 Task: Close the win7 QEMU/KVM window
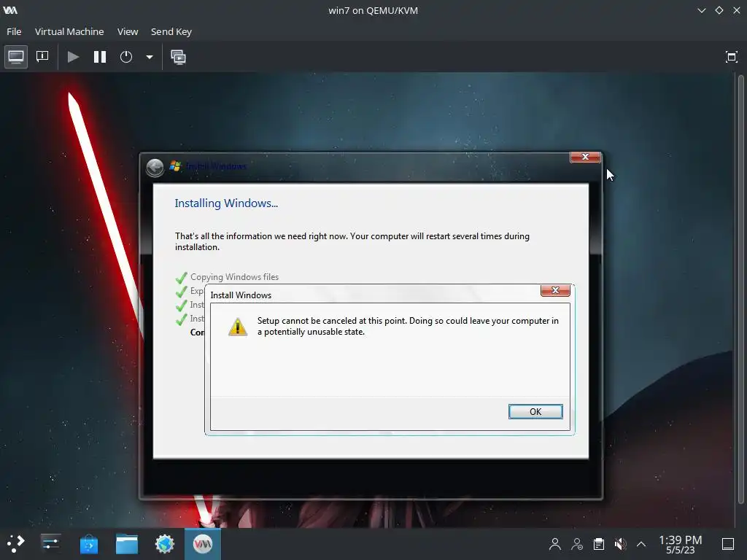click(x=737, y=10)
